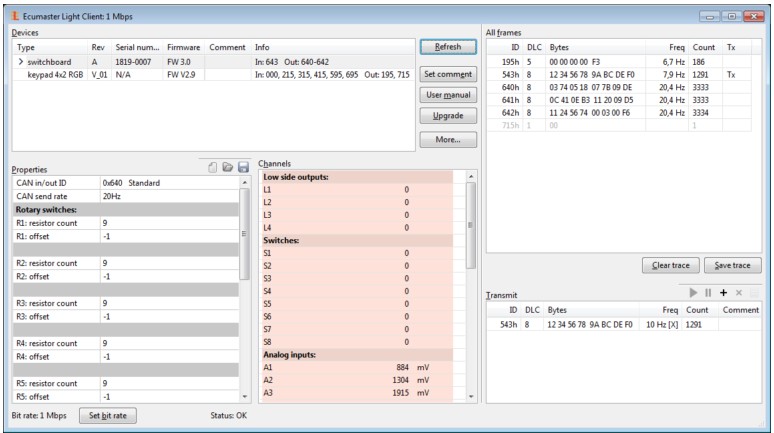774x433 pixels.
Task: Click the Bit rate: 1 Mbps label
Action: pos(39,416)
